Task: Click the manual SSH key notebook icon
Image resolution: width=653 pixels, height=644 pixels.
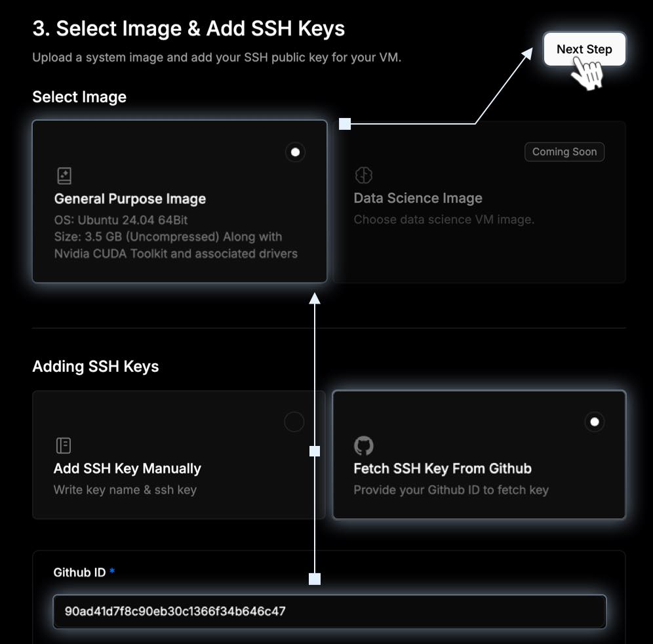Action: pyautogui.click(x=64, y=445)
